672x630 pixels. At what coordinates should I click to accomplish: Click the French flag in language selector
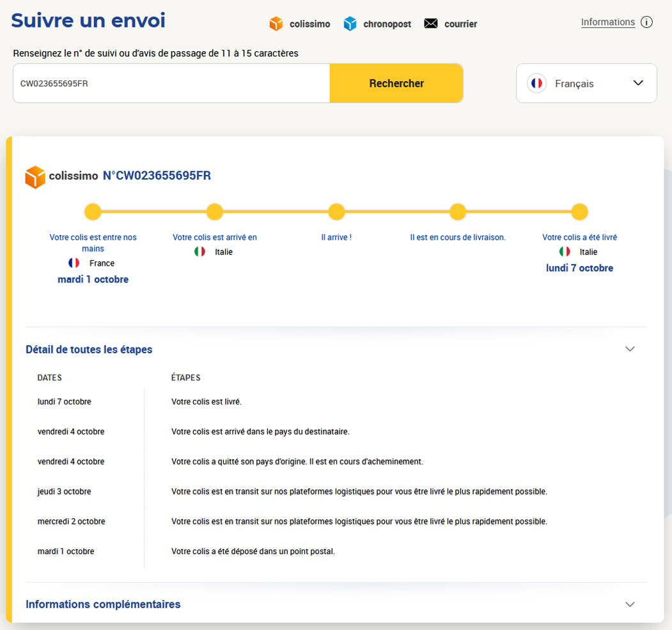point(536,84)
